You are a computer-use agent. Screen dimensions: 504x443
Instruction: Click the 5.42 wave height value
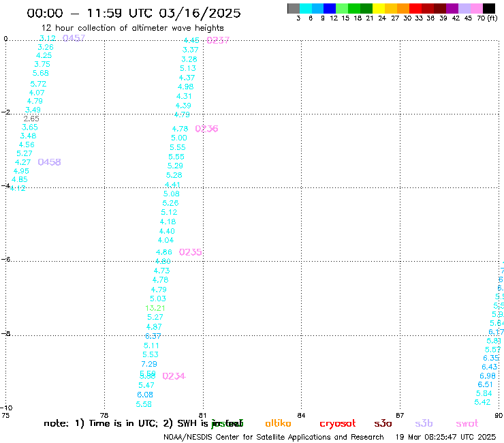pos(482,402)
